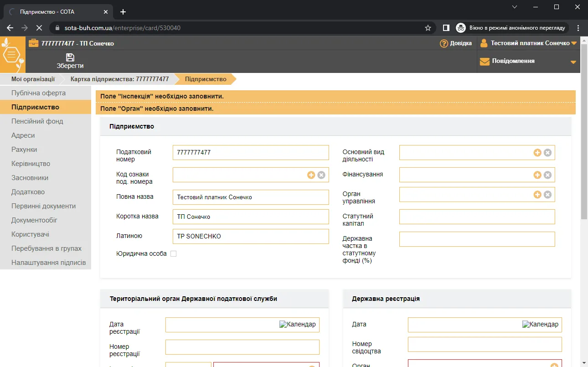This screenshot has height=367, width=588.
Task: Open the СОТА honeycomb logo menu
Action: pos(12,55)
